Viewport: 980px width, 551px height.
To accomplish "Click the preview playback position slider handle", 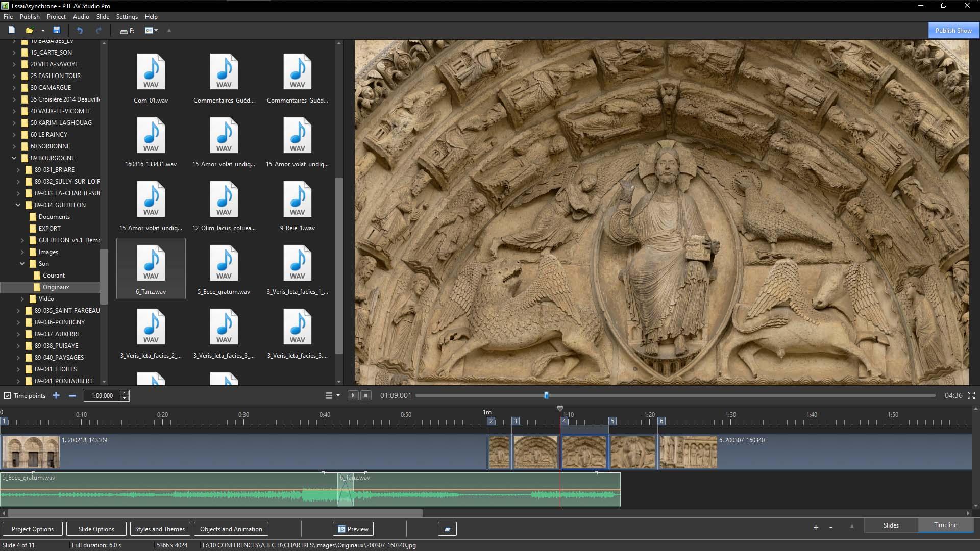I will (547, 395).
